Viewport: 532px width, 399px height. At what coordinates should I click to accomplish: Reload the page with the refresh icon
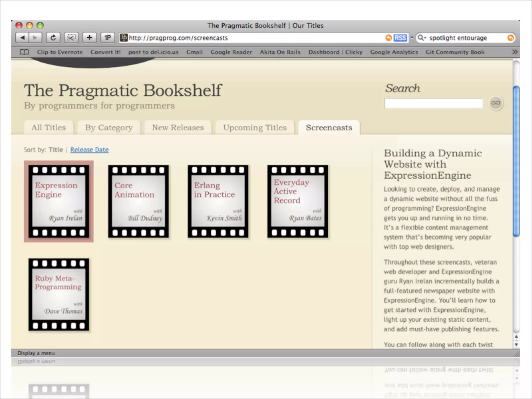click(x=53, y=38)
